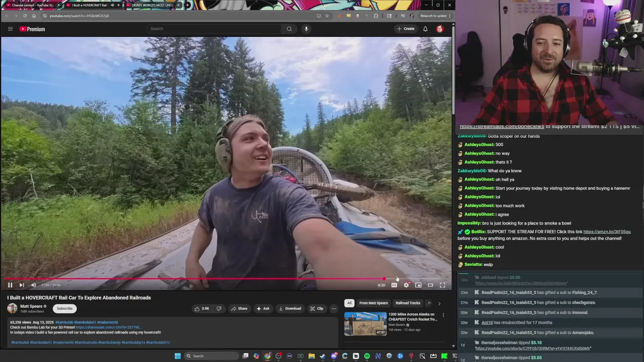Click the YouTube search magnifier button

pos(289,29)
